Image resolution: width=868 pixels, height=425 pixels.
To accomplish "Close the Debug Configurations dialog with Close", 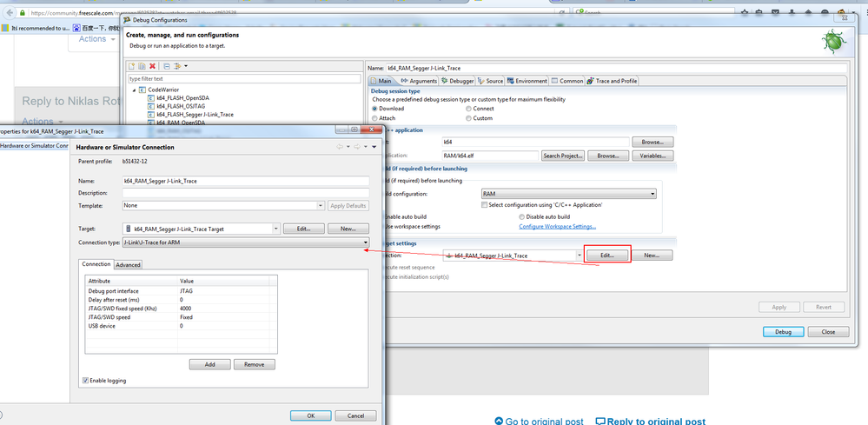I will tap(828, 332).
